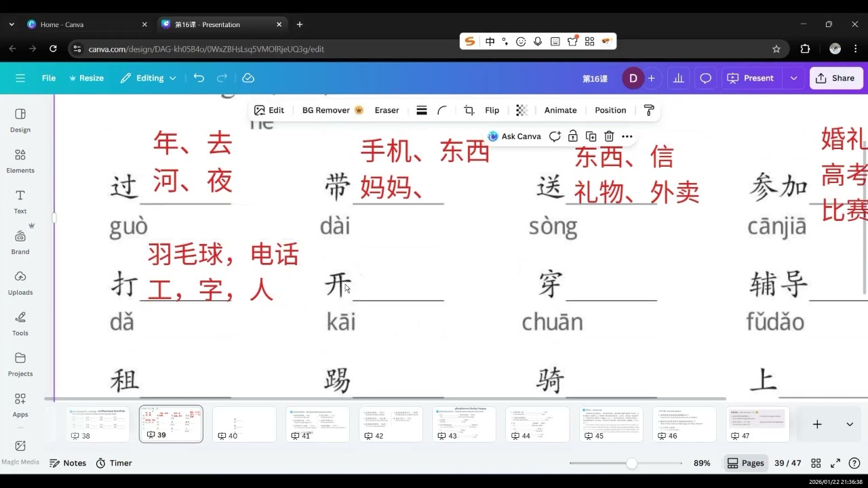
Task: Select the Eraser tool
Action: click(x=387, y=110)
